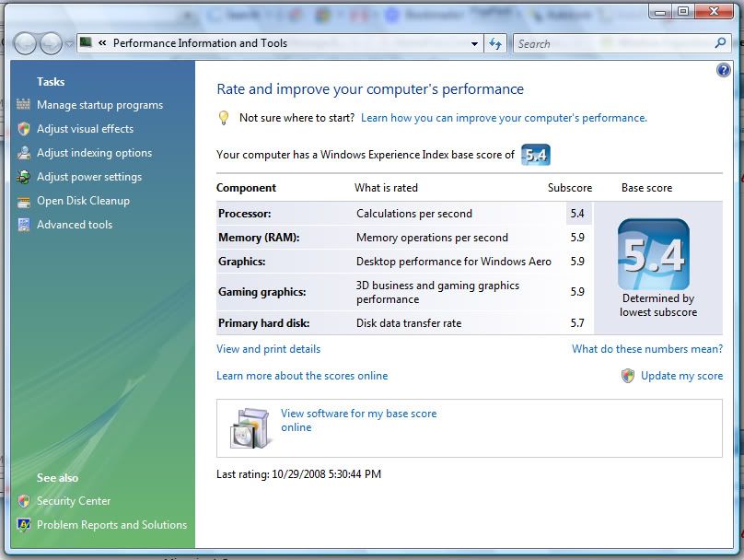Click the Problem Reports and Solutions icon

pos(24,524)
